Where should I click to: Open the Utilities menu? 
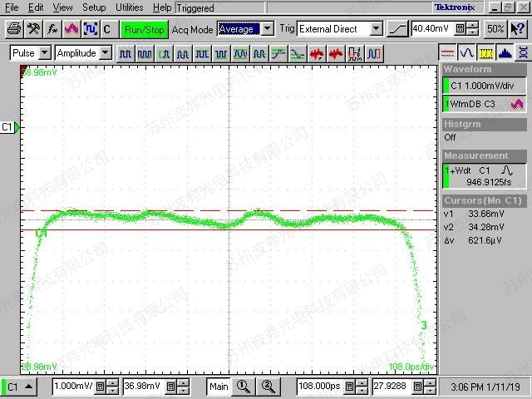tap(130, 7)
